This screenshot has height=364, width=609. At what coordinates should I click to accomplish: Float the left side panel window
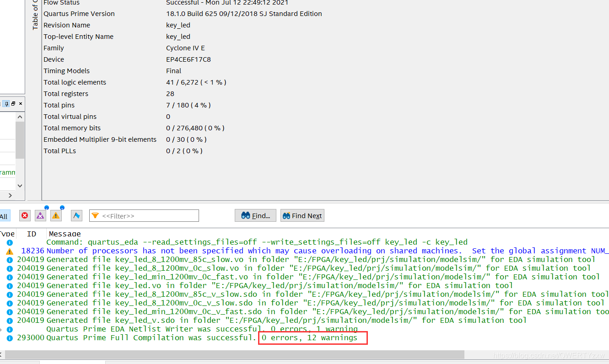pos(13,104)
